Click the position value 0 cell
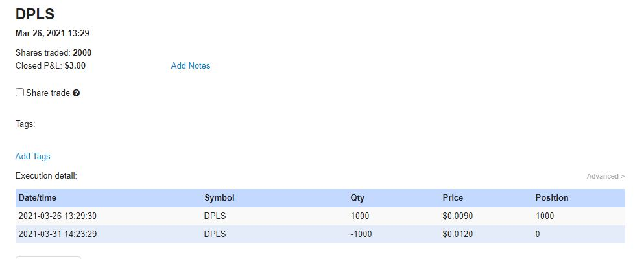The height and width of the screenshot is (259, 644). [538, 234]
